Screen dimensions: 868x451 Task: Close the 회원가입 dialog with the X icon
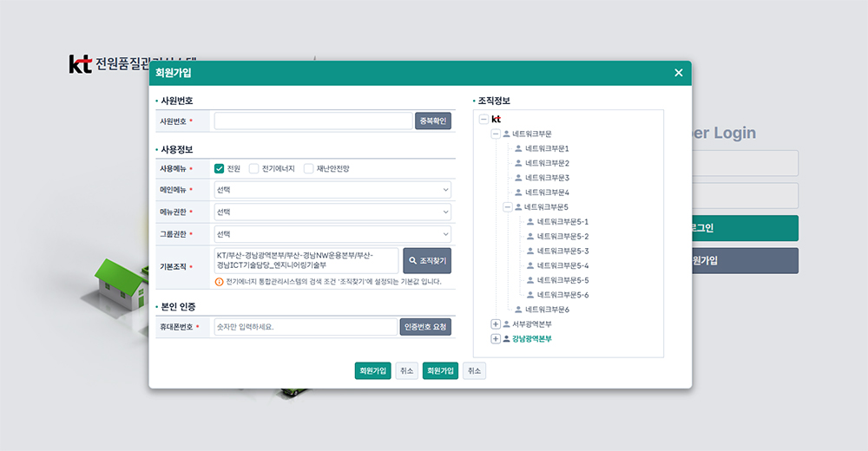tap(679, 73)
